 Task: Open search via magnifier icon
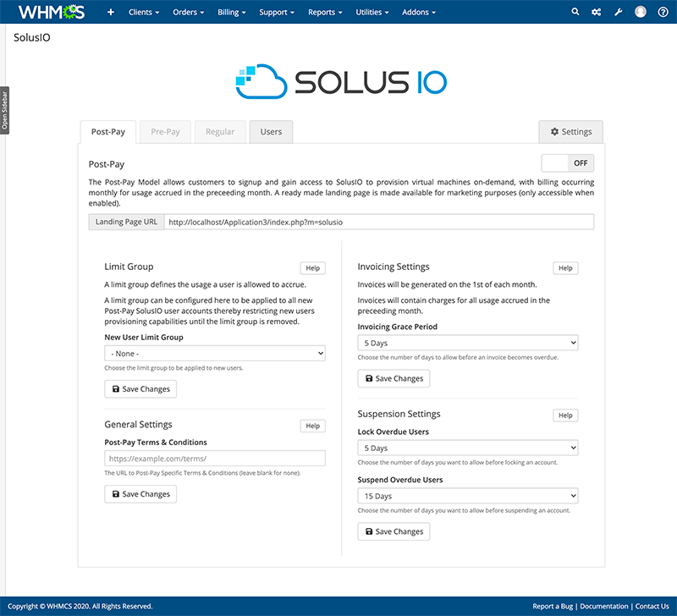click(575, 13)
